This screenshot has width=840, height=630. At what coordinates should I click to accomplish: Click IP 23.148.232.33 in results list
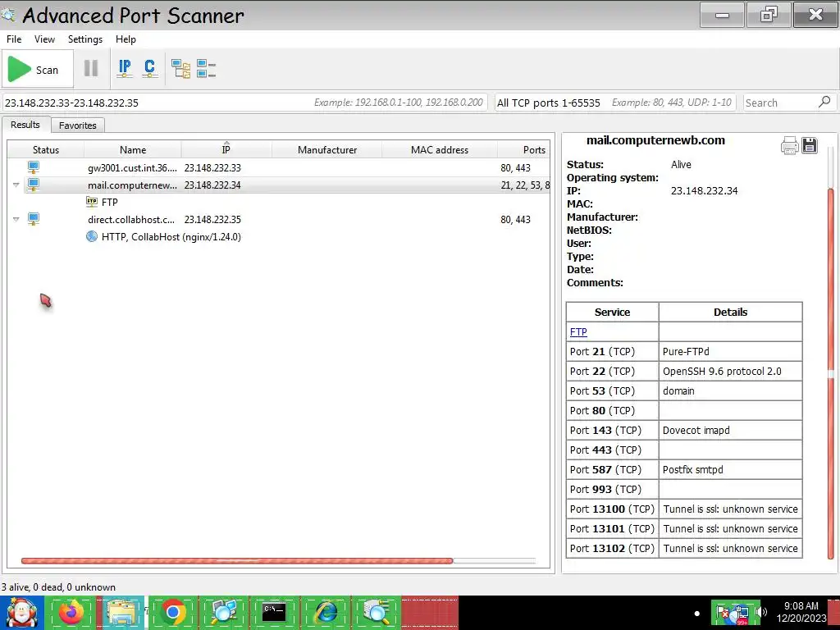[212, 167]
